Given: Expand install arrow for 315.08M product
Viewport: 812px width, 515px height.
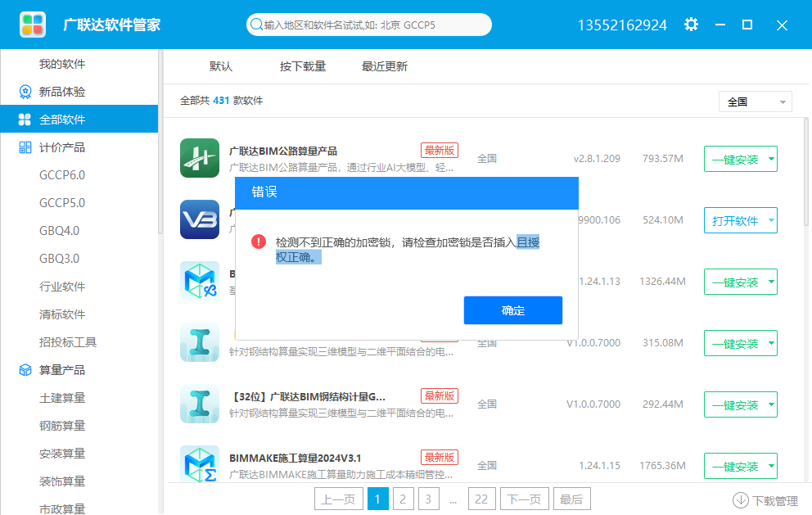Looking at the screenshot, I should 771,343.
